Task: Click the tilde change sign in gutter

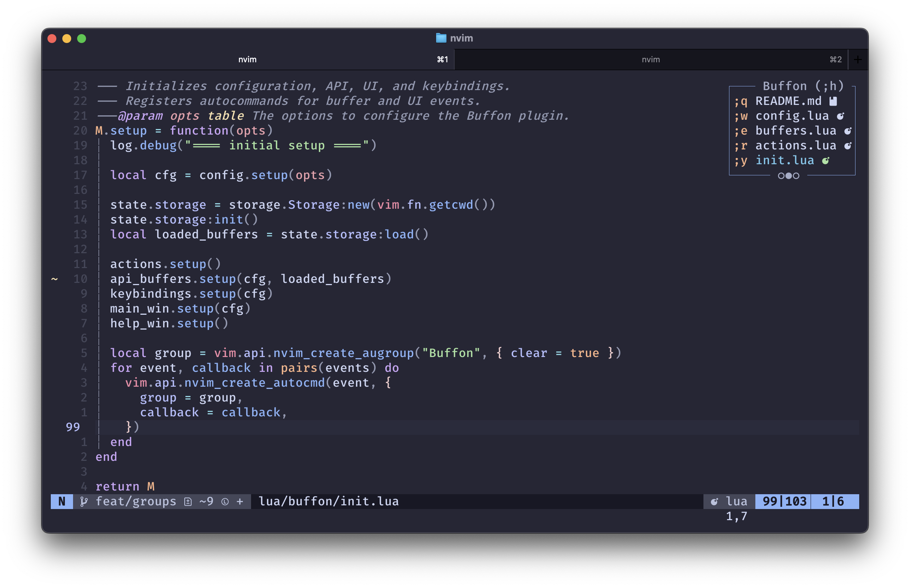Action: click(x=55, y=279)
